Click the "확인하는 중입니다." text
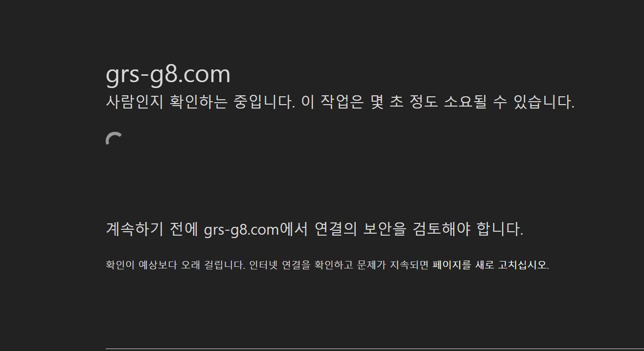This screenshot has height=351, width=644. [x=232, y=102]
